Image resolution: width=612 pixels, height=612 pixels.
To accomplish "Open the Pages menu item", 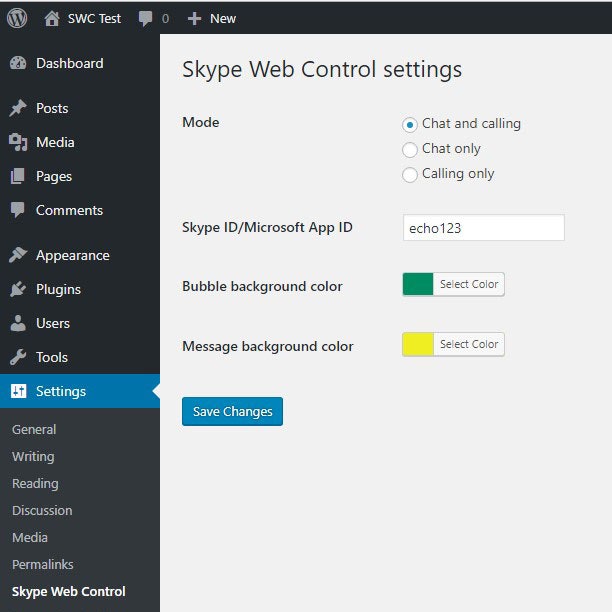I will point(80,176).
